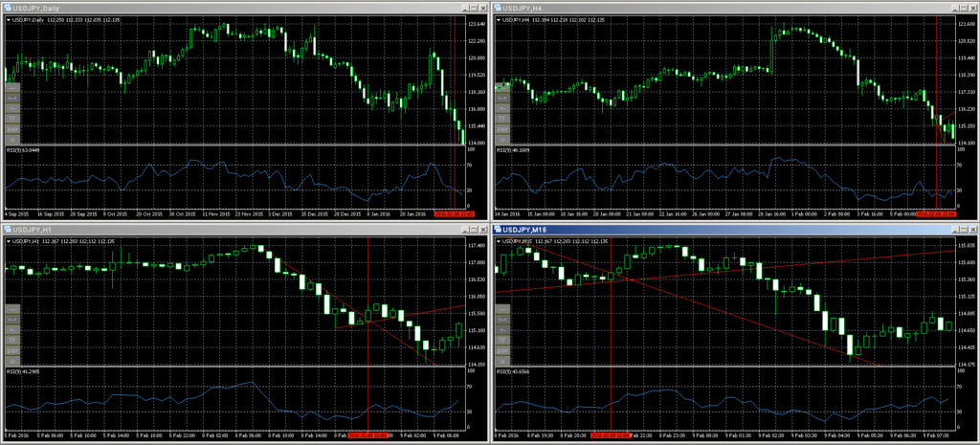
Task: Click the dash button in USDJPY H4 chart
Action: [x=502, y=87]
